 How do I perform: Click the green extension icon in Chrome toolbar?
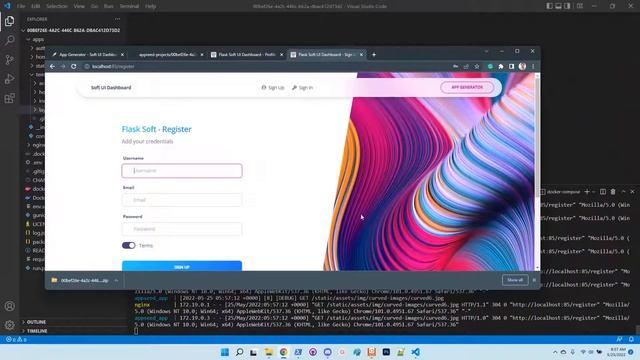[x=490, y=66]
